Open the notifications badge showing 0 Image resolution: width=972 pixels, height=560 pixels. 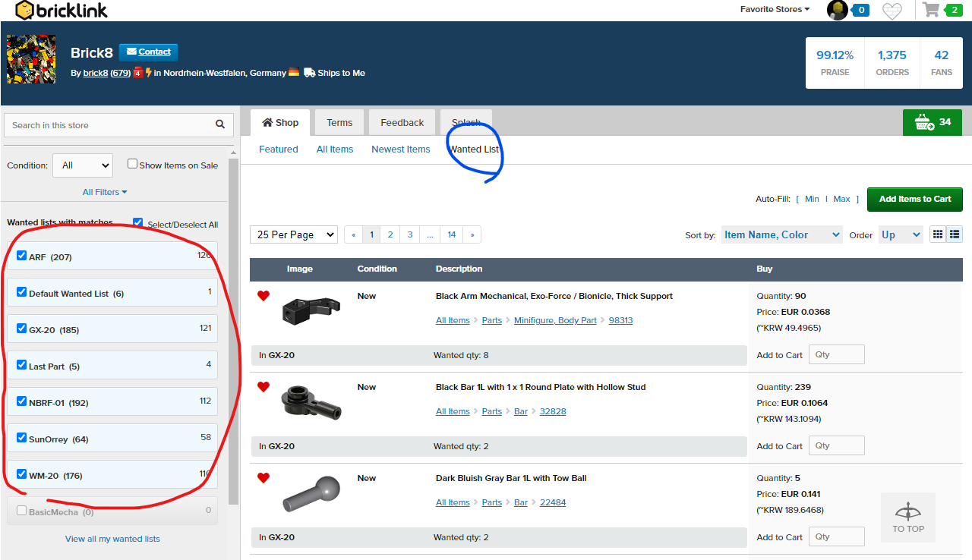(860, 10)
